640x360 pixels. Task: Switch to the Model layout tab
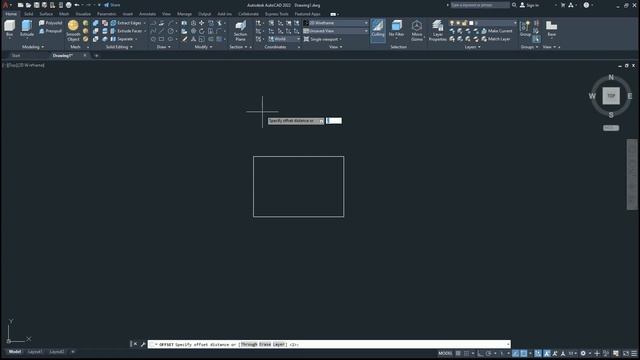click(15, 351)
